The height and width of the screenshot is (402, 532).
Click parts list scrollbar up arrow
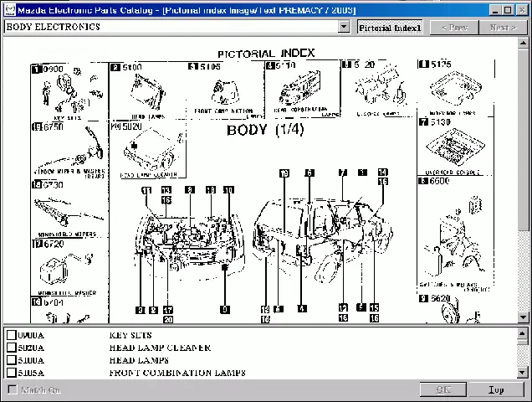[523, 333]
